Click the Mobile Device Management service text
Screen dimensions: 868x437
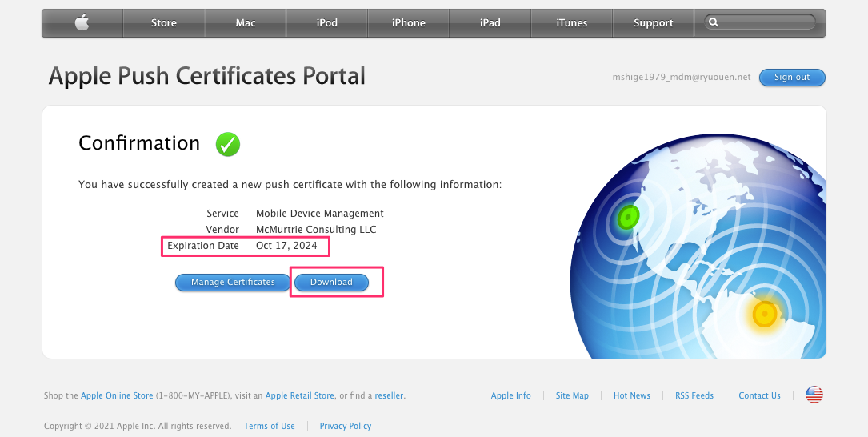pyautogui.click(x=319, y=213)
